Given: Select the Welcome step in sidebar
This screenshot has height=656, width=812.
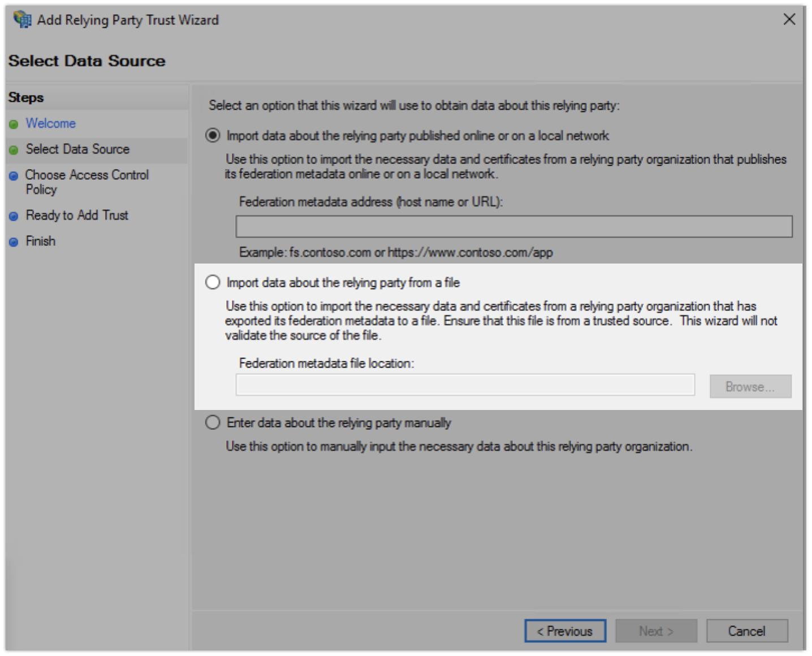Looking at the screenshot, I should [51, 124].
